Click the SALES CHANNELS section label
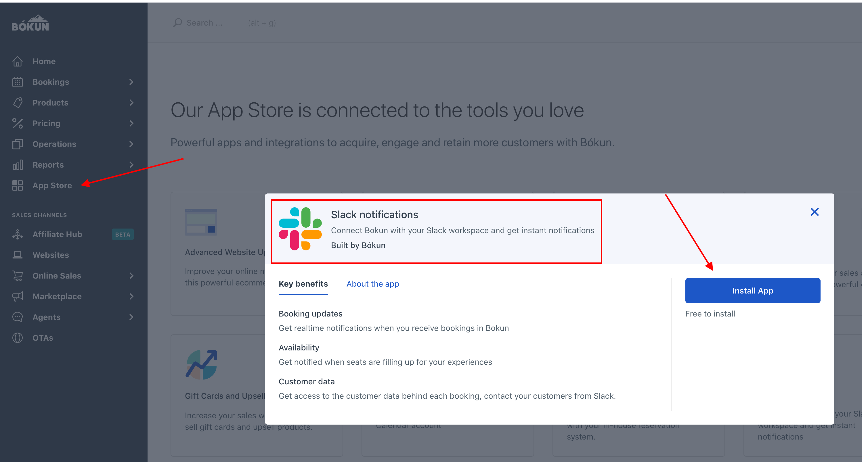The image size is (868, 468). coord(40,216)
